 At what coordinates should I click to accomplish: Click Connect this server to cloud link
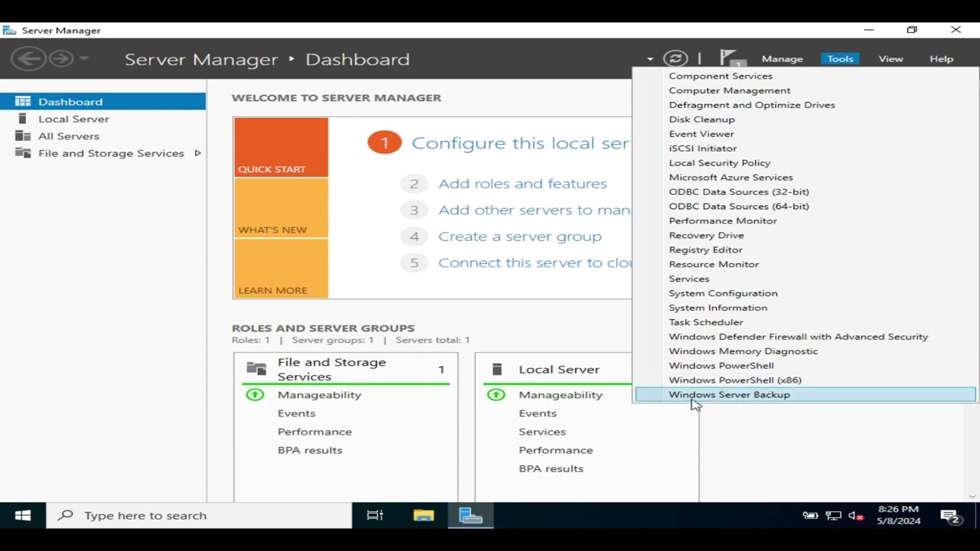coord(535,262)
